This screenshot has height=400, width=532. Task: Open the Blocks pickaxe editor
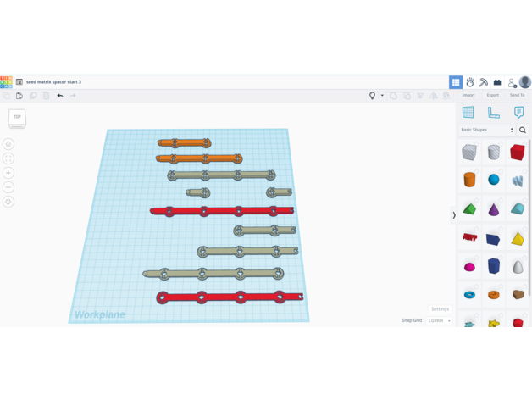[484, 82]
